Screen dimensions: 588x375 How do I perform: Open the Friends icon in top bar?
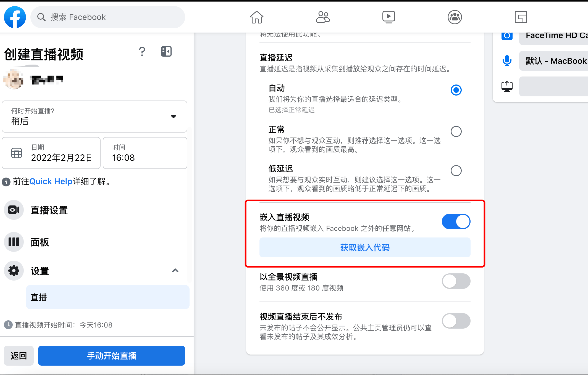[x=323, y=17]
